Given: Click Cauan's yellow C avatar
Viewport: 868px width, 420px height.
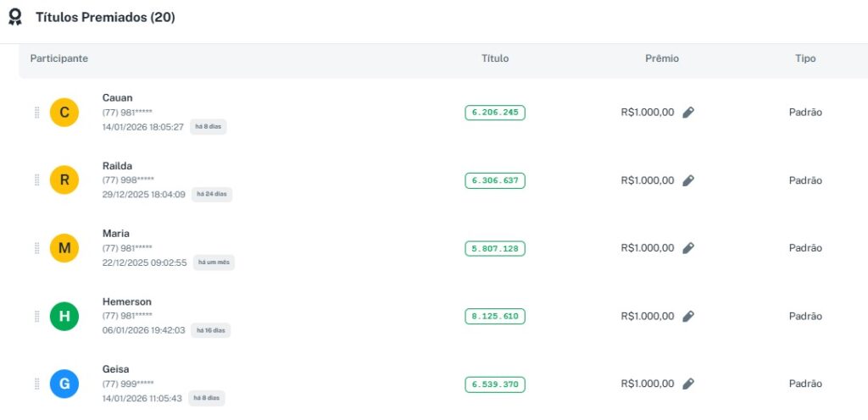Looking at the screenshot, I should click(x=64, y=113).
